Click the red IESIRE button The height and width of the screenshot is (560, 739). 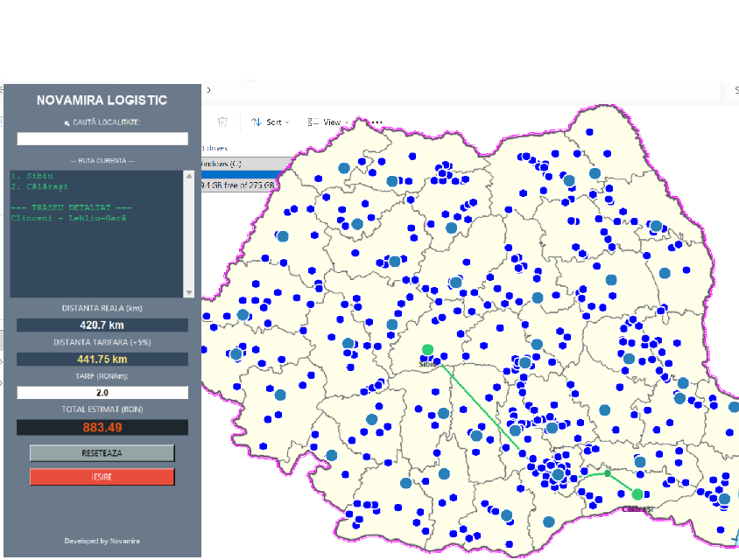point(102,477)
